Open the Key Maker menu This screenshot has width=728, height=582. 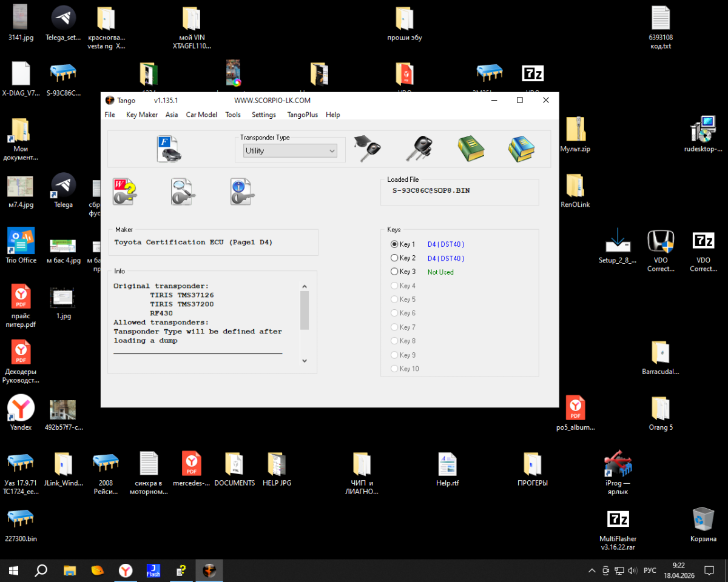coord(141,115)
